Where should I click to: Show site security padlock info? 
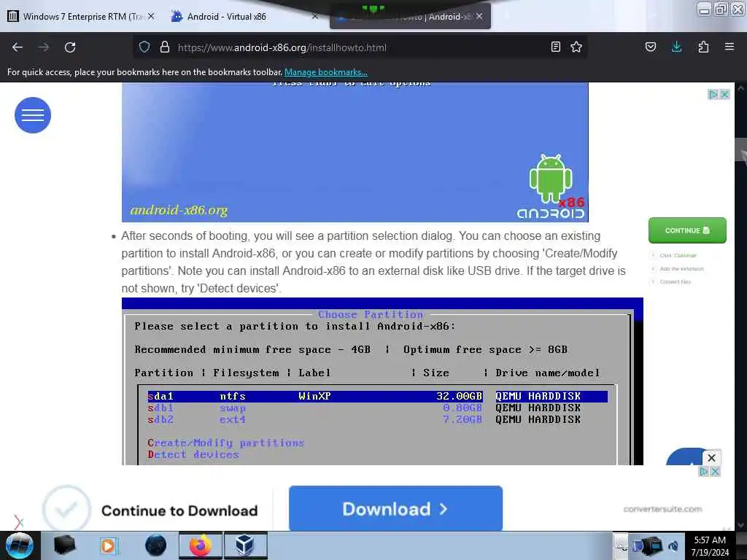164,47
